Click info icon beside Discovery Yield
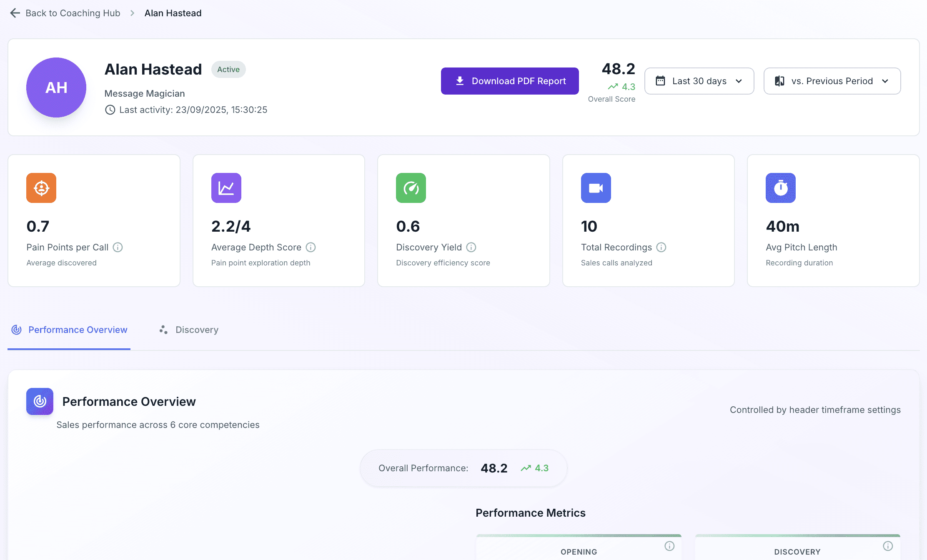Screen dimensions: 927x560 (x=471, y=247)
